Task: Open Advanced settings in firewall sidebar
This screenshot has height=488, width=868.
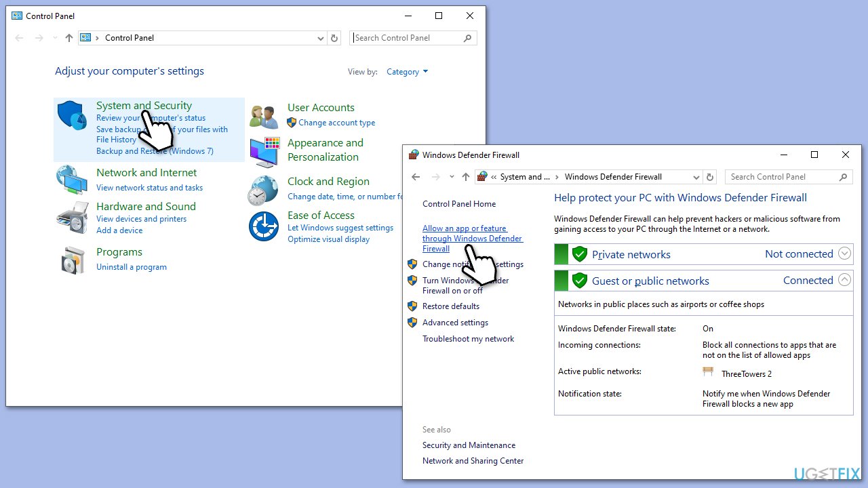Action: point(455,323)
